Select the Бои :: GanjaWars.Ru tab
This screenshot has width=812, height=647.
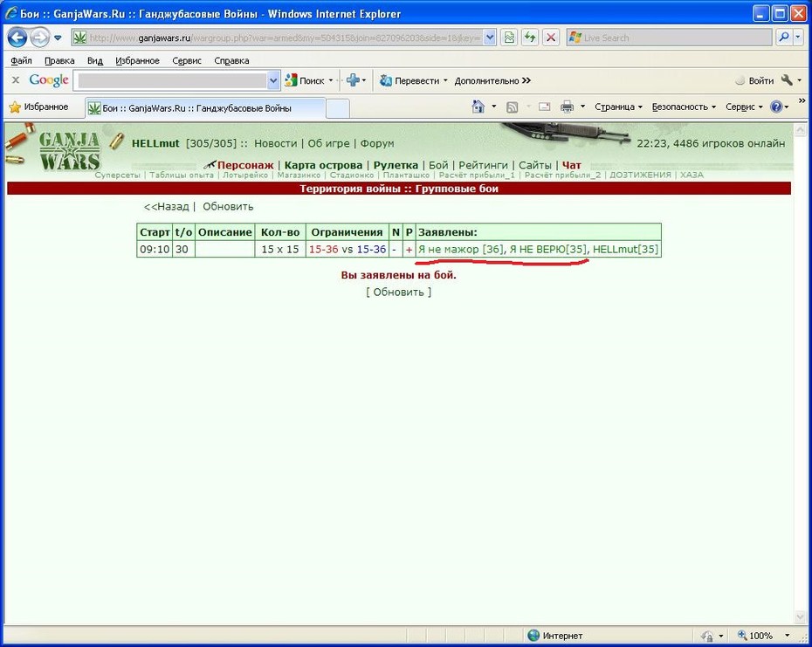point(205,108)
